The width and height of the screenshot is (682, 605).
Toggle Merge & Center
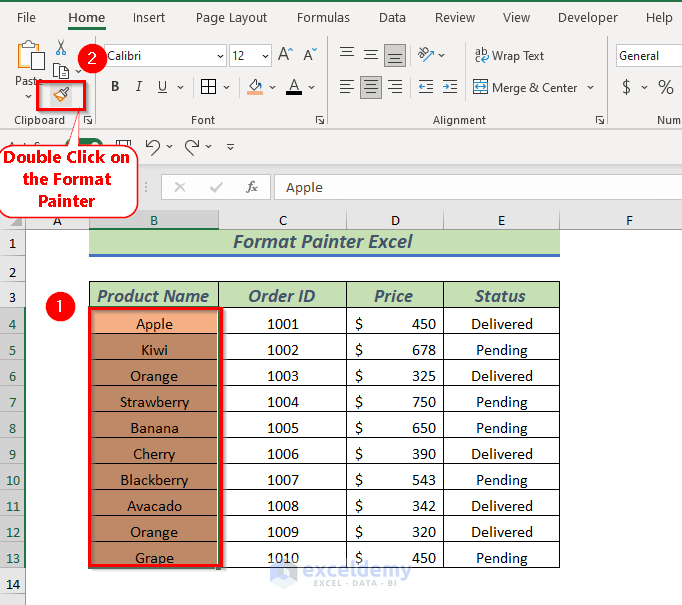pos(525,87)
